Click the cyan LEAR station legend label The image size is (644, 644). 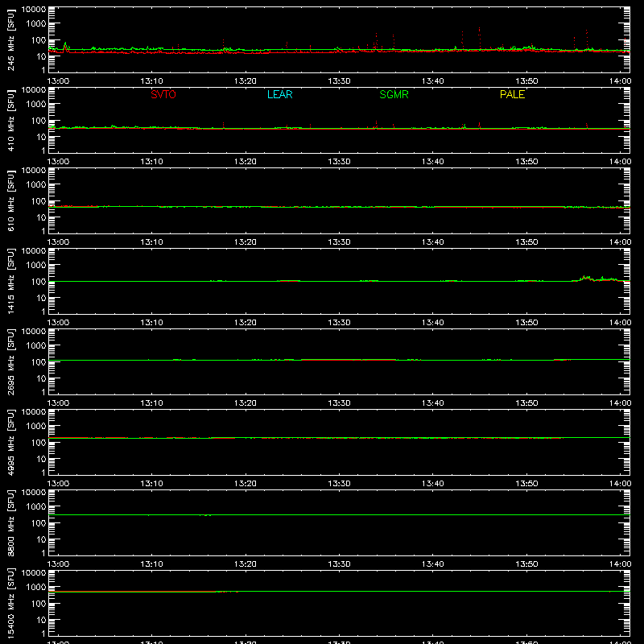point(279,94)
